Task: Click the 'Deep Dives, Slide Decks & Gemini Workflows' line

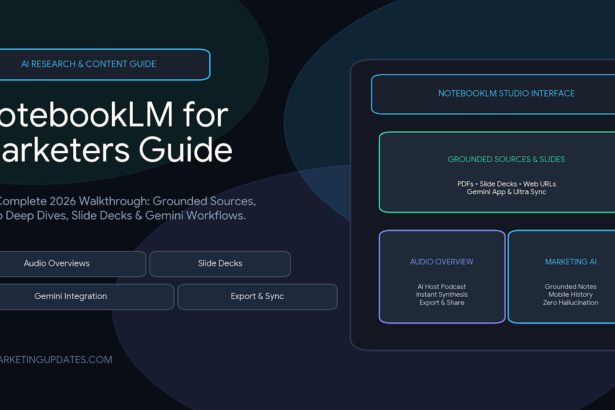Action: point(123,216)
